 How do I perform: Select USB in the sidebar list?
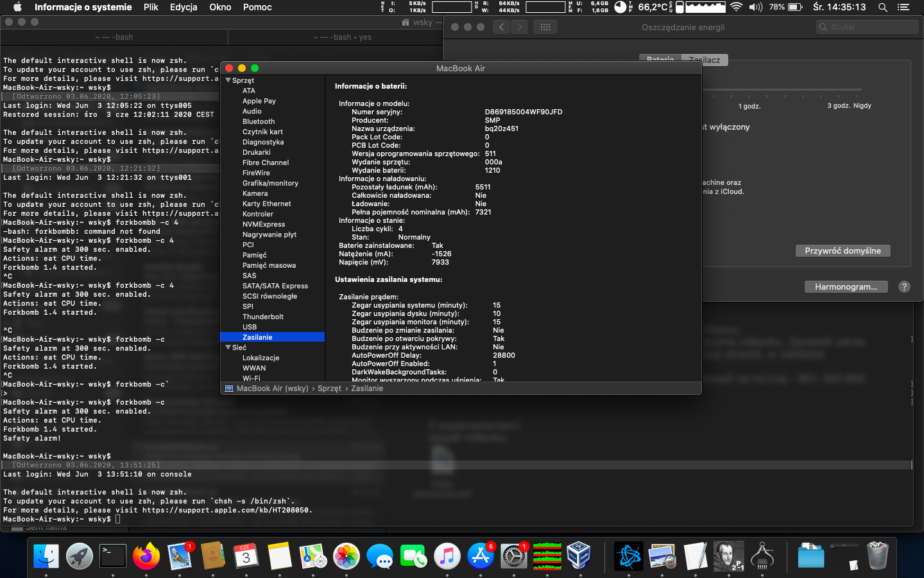tap(250, 327)
